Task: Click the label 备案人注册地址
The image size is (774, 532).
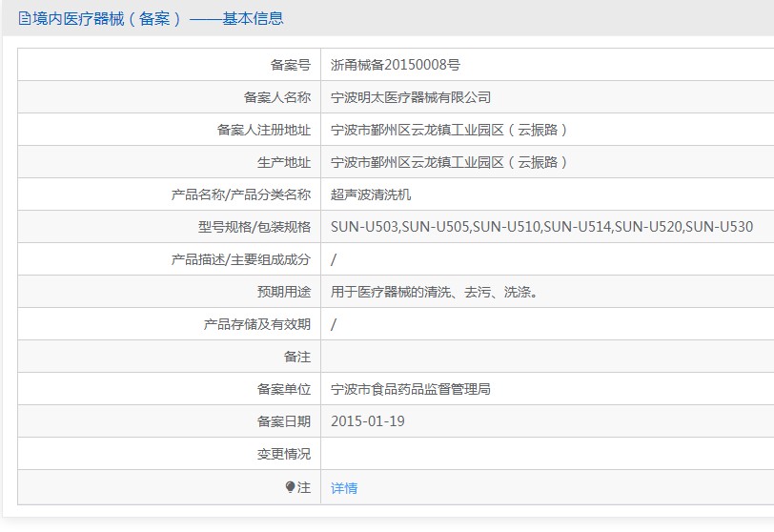Action: pos(264,130)
